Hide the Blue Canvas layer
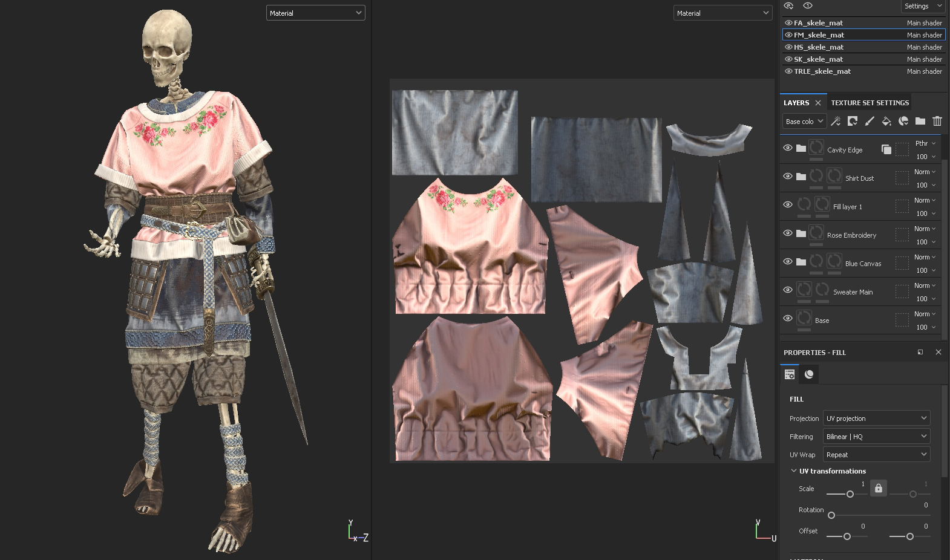 [x=788, y=261]
